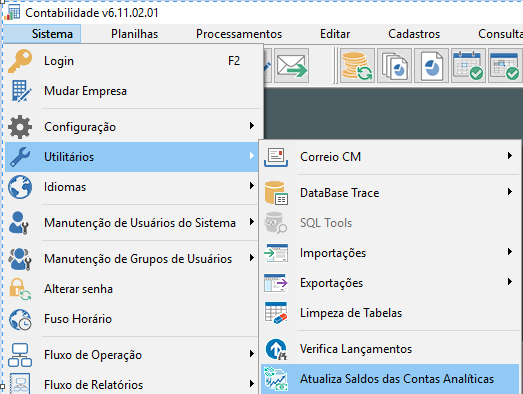Open the Consulta menu
Screen dimensions: 523x394
pyautogui.click(x=500, y=34)
